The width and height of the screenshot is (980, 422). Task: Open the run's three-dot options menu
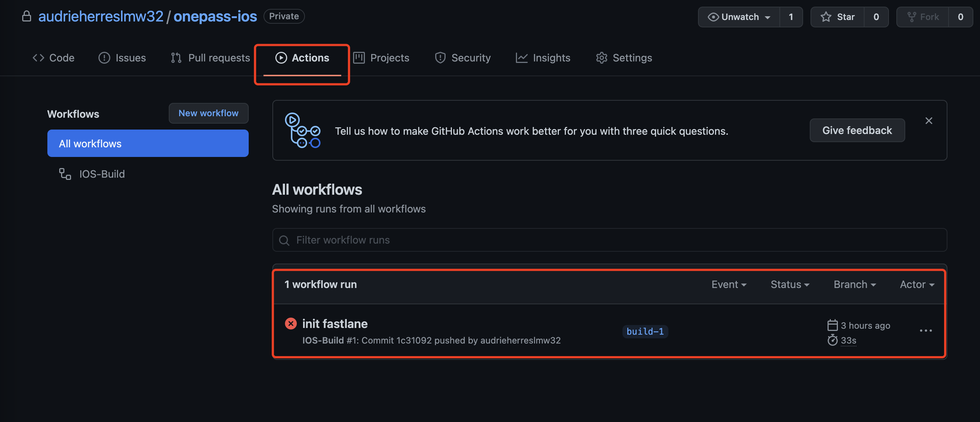pos(925,331)
